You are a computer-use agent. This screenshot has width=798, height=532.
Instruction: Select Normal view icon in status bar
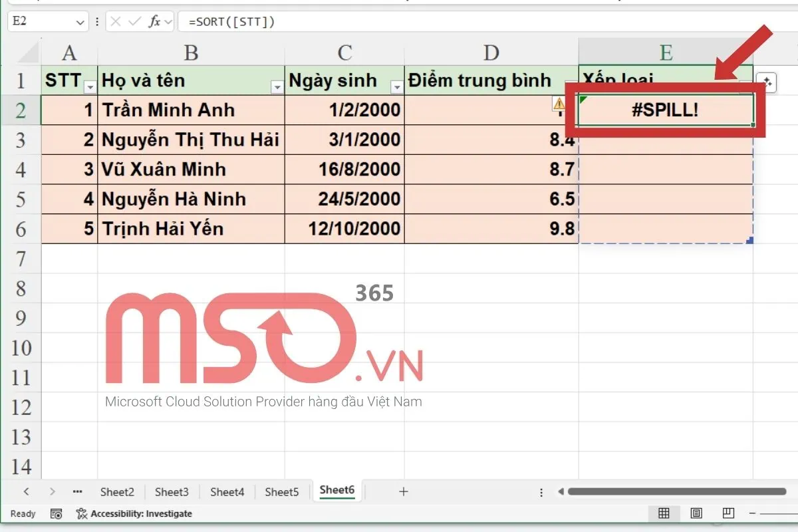[x=663, y=513]
